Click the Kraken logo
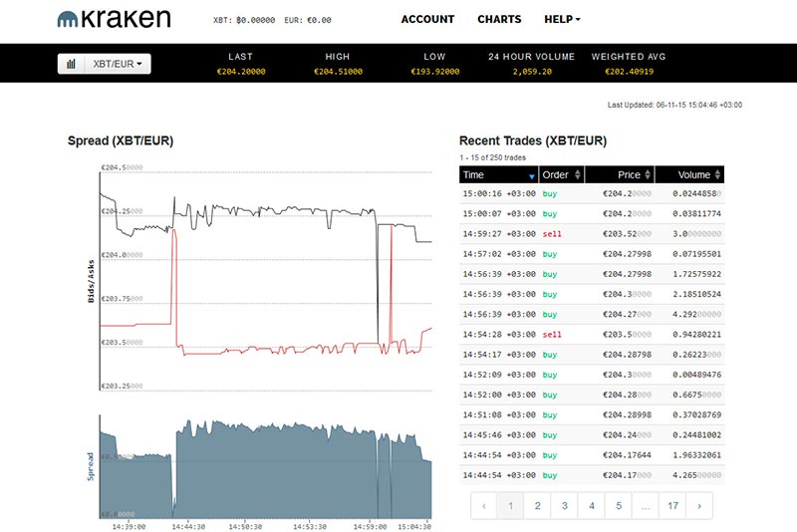797x532 pixels. 114,19
